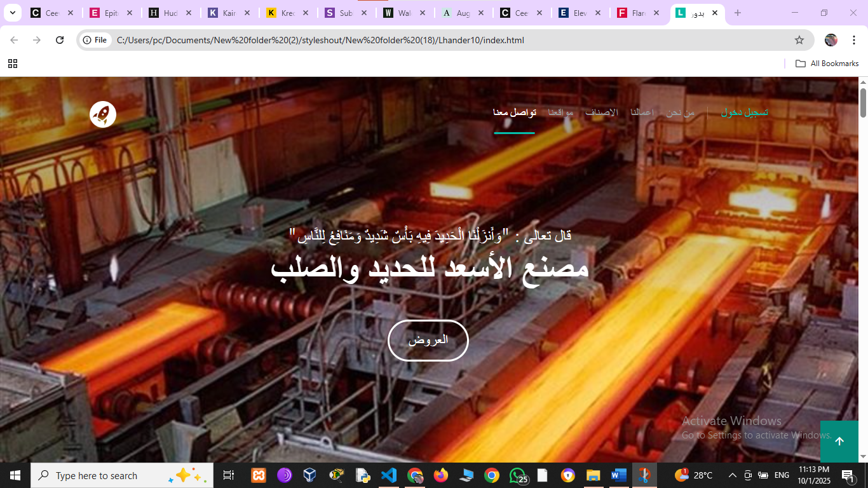
Task: Open the Chrome profile avatar
Action: point(831,40)
